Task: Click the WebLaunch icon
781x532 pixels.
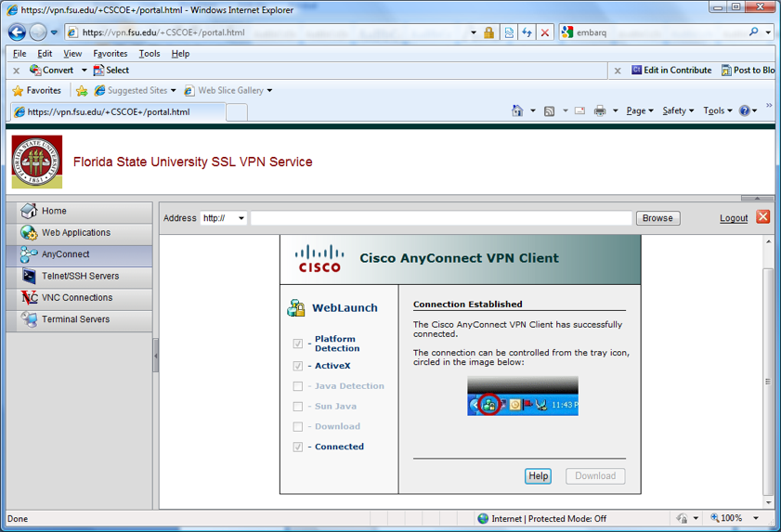Action: pos(296,308)
